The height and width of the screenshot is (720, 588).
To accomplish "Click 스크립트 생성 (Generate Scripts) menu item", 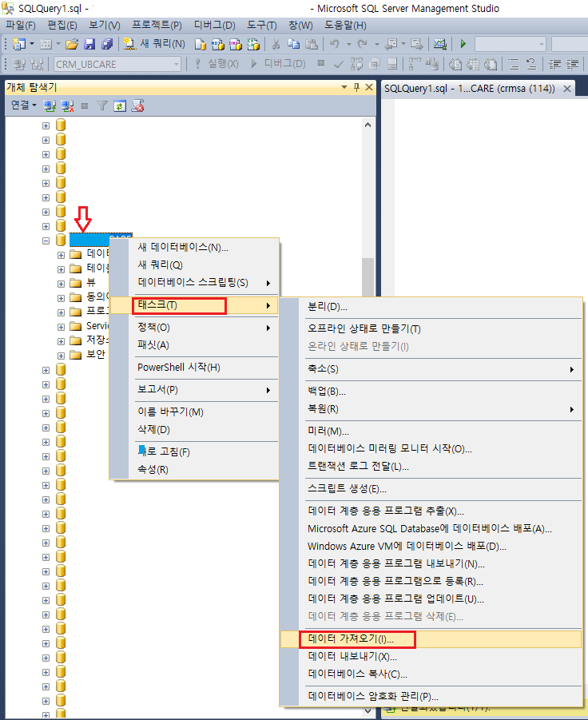I will pos(347,488).
